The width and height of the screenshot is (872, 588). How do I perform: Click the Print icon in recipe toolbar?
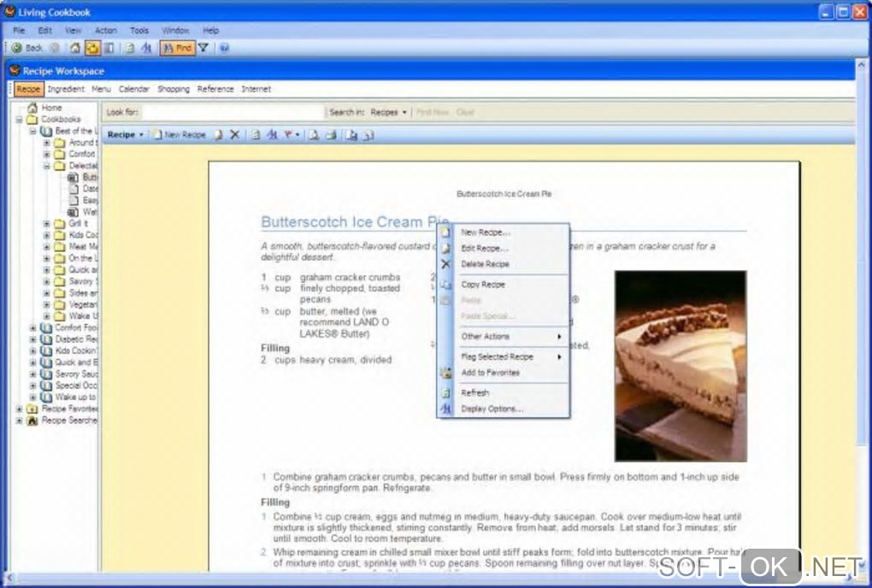click(331, 135)
